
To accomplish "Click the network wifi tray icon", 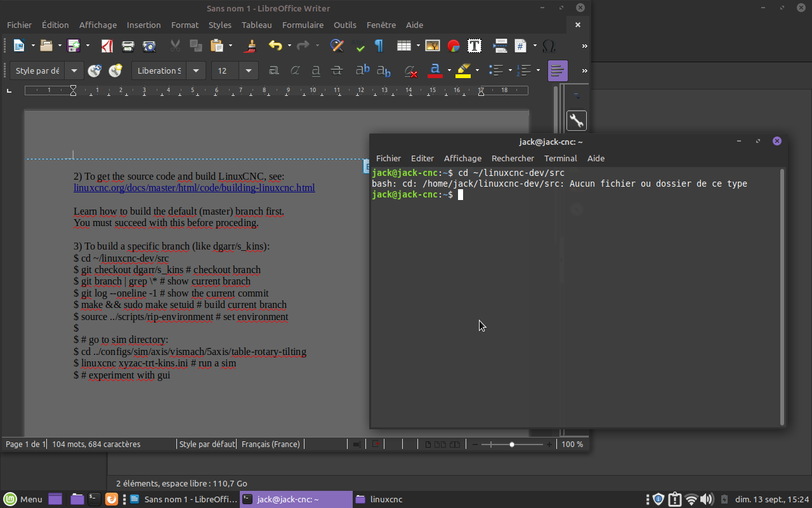I will coord(691,499).
